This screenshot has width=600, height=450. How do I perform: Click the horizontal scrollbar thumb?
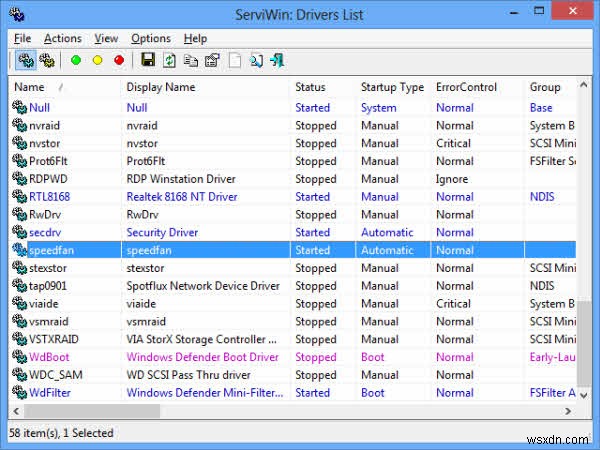[x=92, y=411]
